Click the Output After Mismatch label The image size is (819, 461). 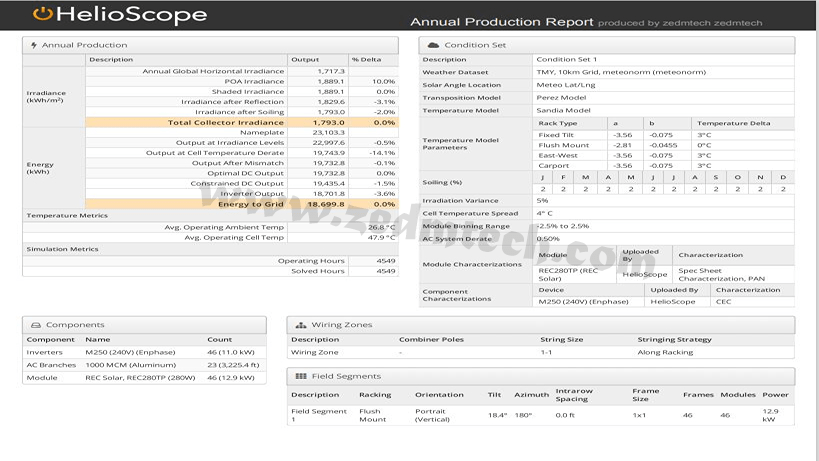coord(238,163)
